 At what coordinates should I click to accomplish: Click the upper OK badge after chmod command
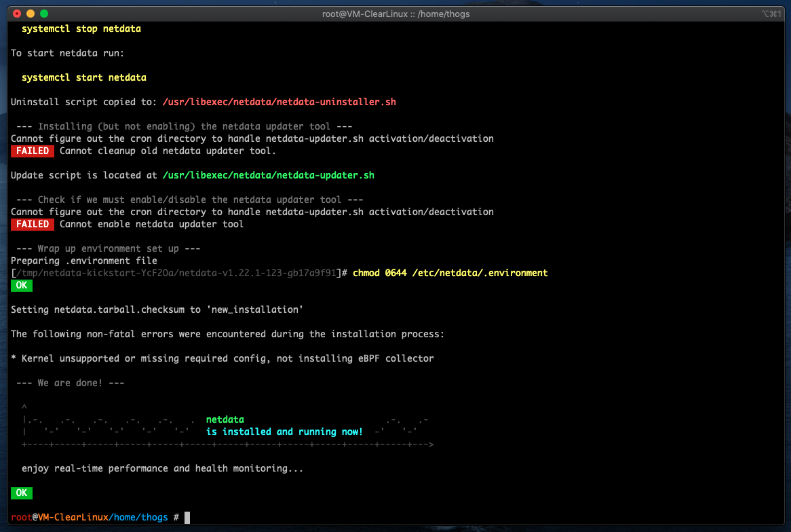coord(20,285)
